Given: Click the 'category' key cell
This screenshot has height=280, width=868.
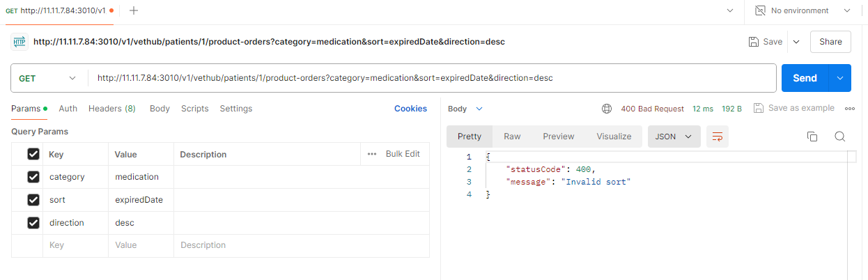Looking at the screenshot, I should click(x=75, y=177).
